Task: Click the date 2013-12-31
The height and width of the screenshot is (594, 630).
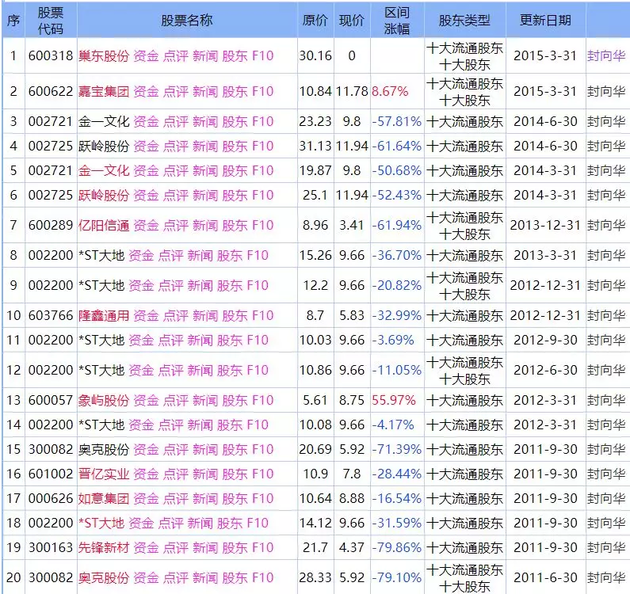Action: pyautogui.click(x=545, y=225)
